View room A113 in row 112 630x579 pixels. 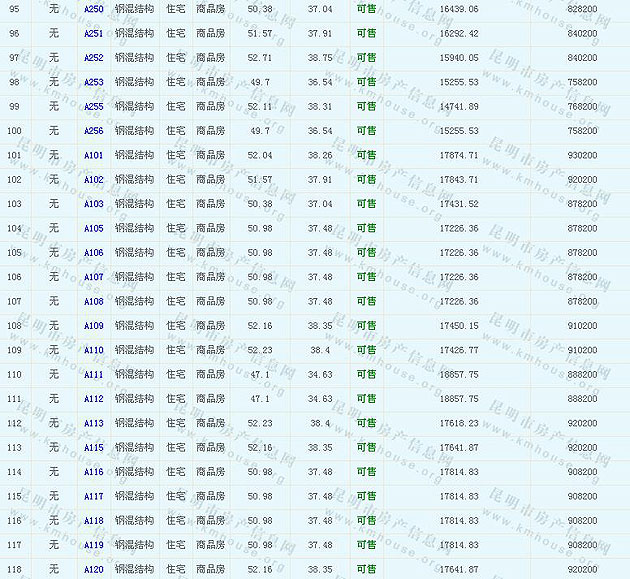[93, 423]
